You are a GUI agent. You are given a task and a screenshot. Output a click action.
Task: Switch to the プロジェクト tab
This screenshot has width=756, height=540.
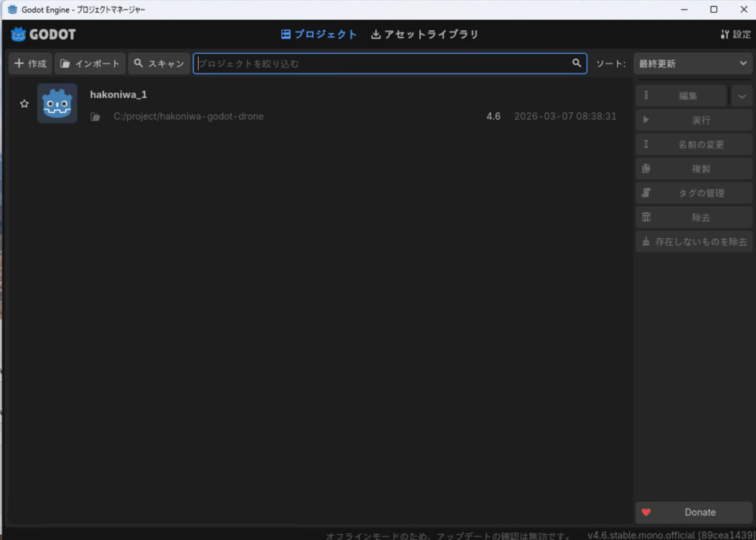(x=319, y=35)
